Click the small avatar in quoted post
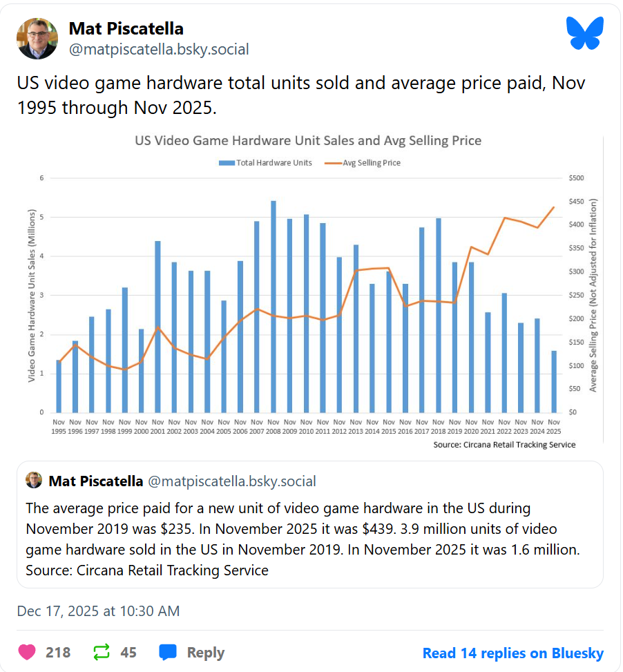This screenshot has height=672, width=623. (34, 481)
